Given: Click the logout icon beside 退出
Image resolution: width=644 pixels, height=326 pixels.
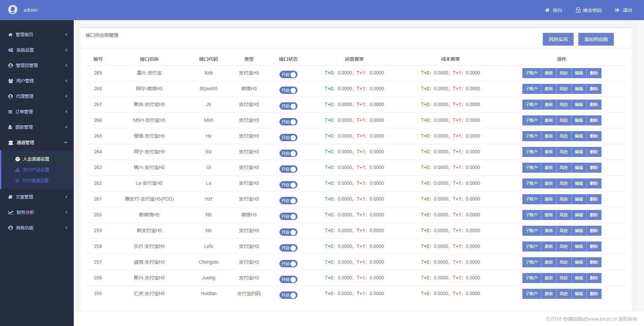Looking at the screenshot, I should point(617,10).
